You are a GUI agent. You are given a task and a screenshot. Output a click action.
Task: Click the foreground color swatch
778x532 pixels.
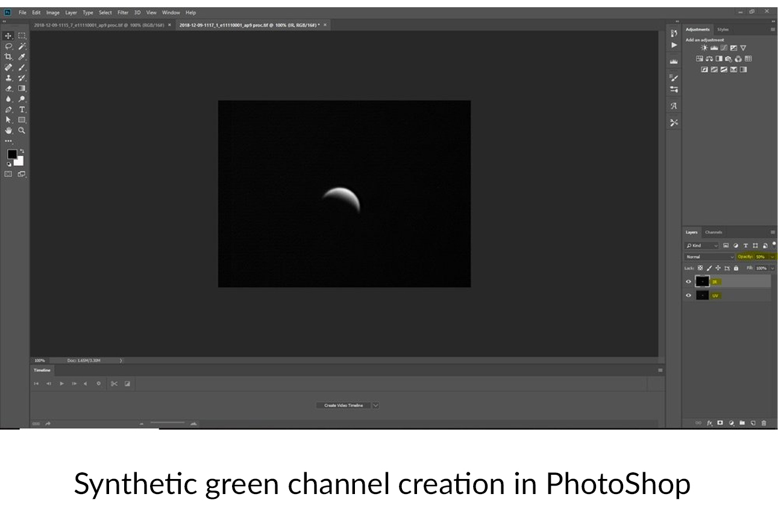pos(12,154)
